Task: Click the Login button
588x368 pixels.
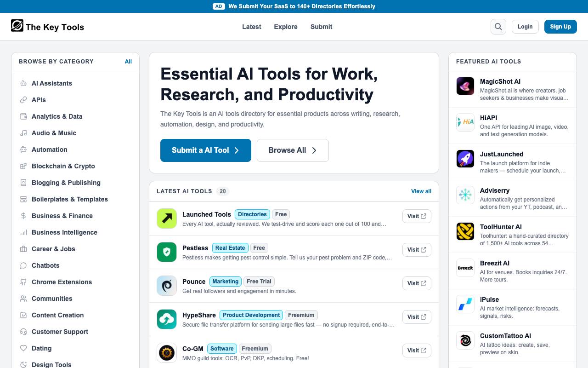Action: pyautogui.click(x=525, y=27)
